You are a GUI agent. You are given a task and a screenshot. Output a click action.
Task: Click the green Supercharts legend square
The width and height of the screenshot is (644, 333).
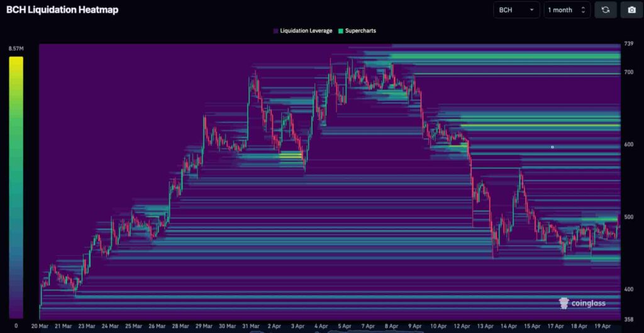[x=340, y=31]
